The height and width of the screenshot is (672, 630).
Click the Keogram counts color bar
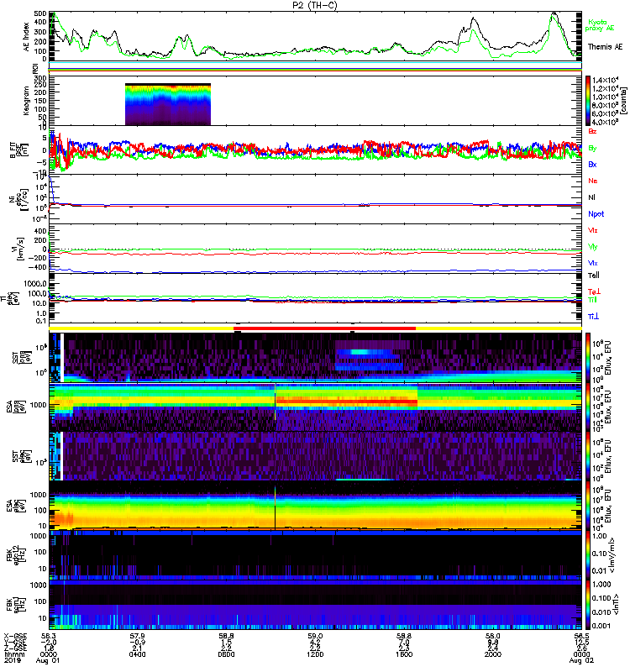point(588,101)
